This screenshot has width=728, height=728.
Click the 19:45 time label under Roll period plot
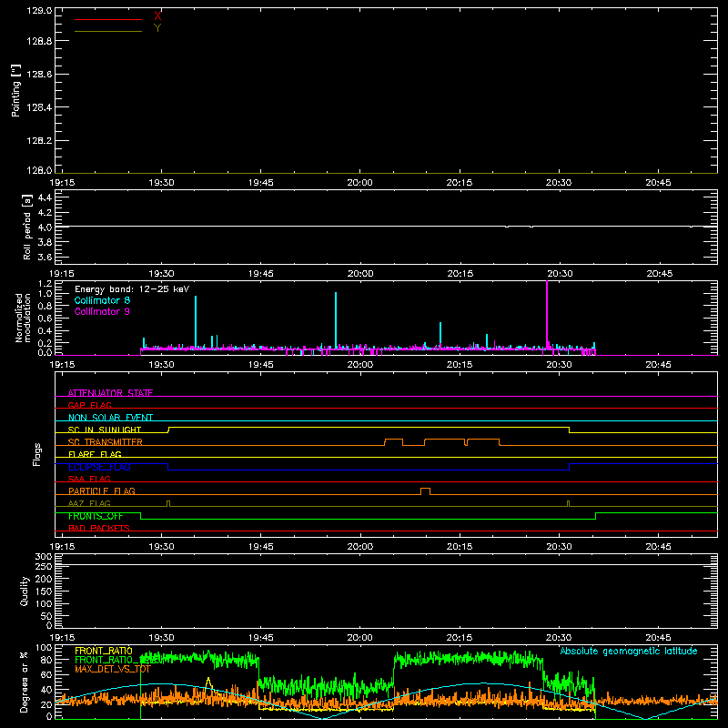tap(260, 274)
